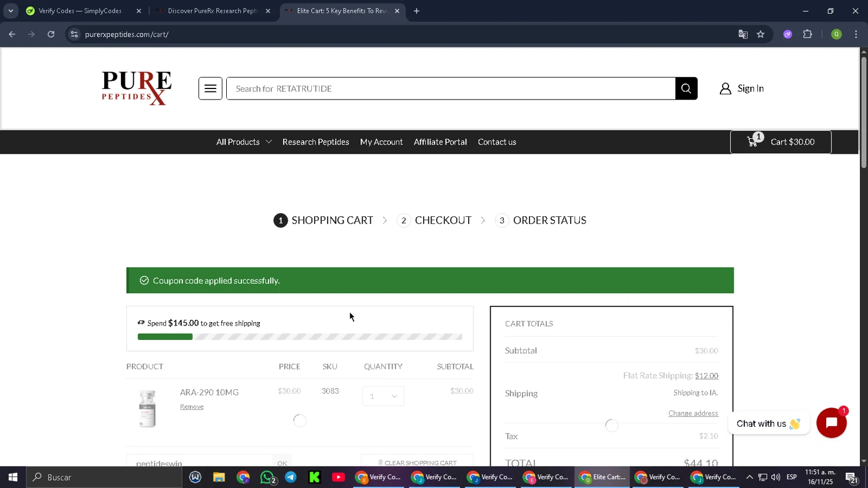
Task: Reload the page
Action: pyautogui.click(x=51, y=34)
